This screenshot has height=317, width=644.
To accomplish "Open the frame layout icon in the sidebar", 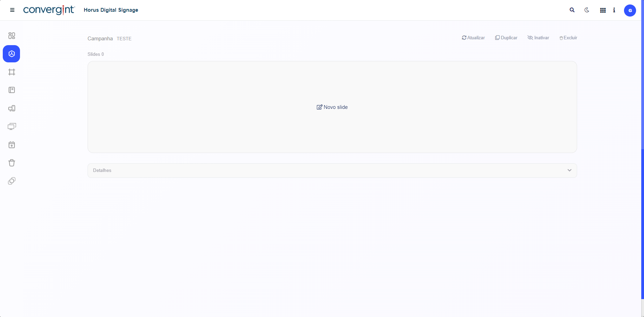I will [x=12, y=72].
